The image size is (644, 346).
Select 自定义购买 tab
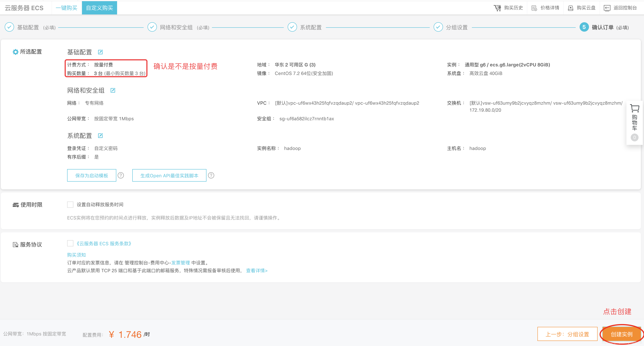[x=100, y=8]
